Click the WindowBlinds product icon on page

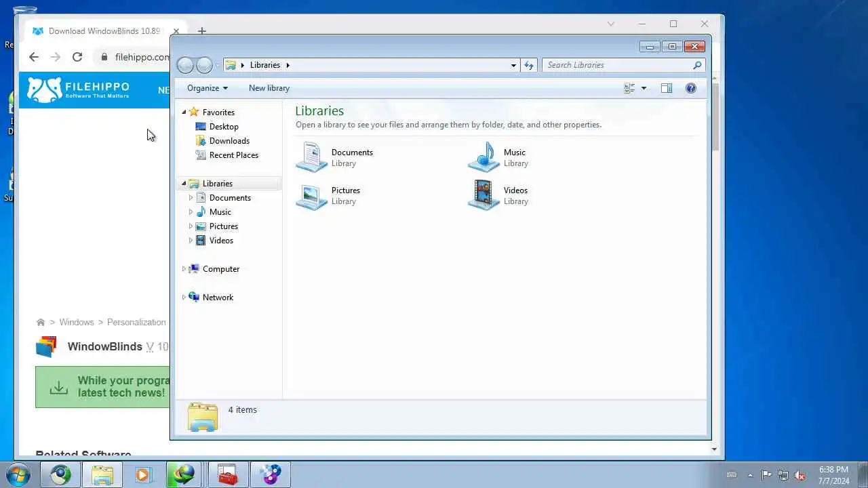click(46, 346)
